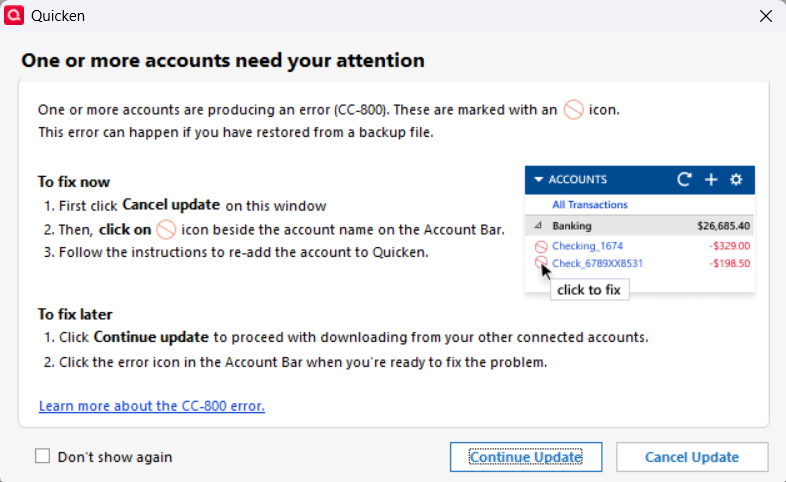The image size is (786, 482).
Task: Click the "click to fix" tooltip
Action: [589, 290]
